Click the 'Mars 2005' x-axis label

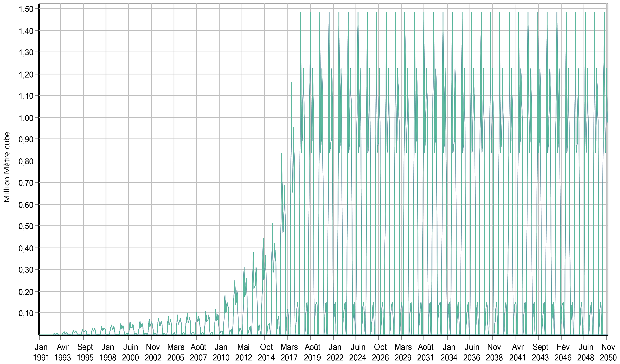(176, 352)
